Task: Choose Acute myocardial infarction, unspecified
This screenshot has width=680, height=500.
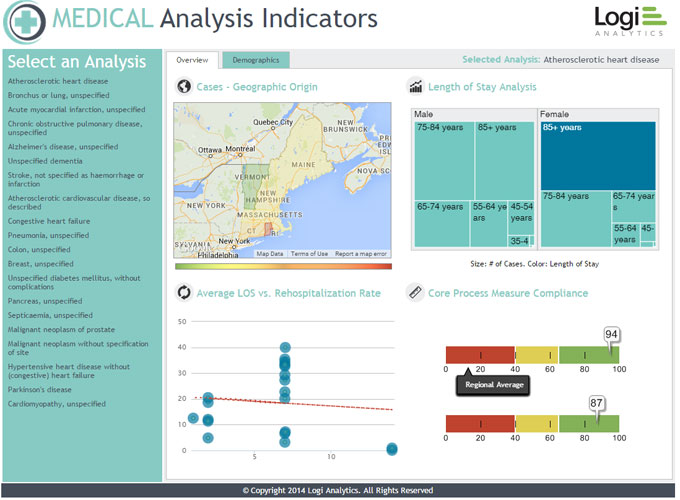Action: pos(76,110)
